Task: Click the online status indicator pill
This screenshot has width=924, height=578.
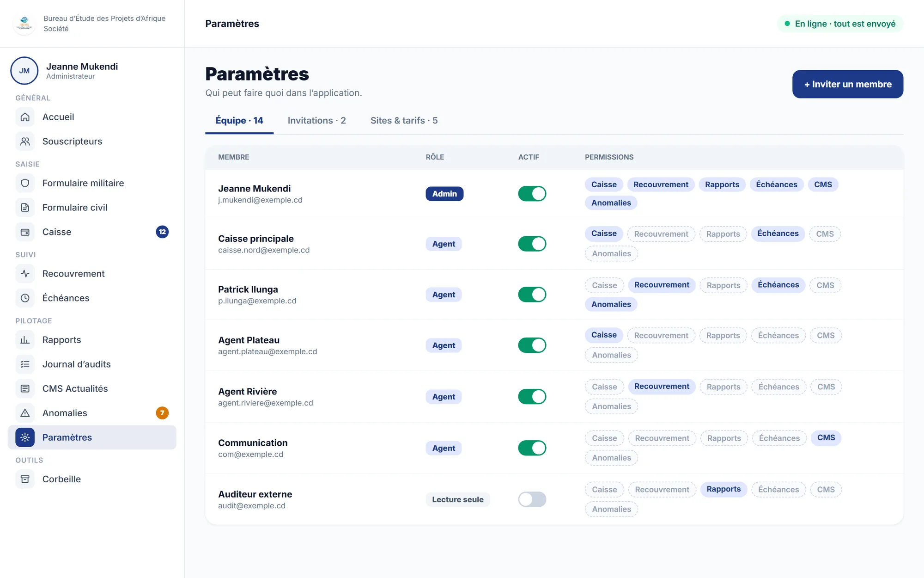Action: coord(840,24)
